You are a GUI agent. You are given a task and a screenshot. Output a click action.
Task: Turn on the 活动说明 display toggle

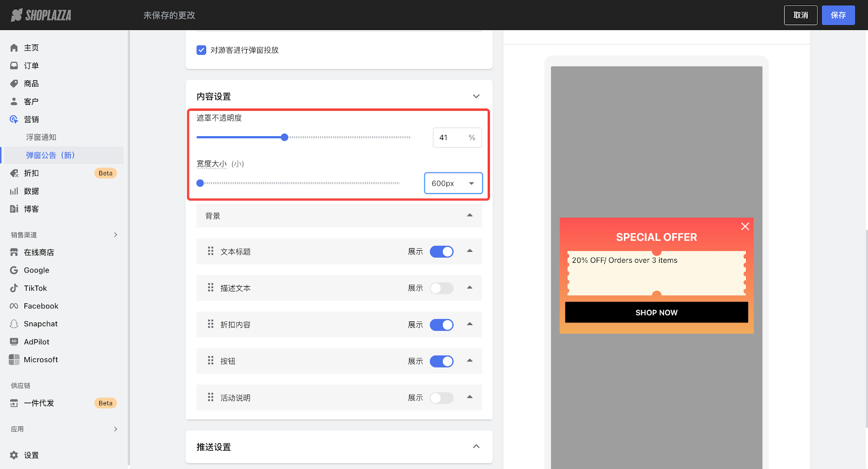(442, 398)
